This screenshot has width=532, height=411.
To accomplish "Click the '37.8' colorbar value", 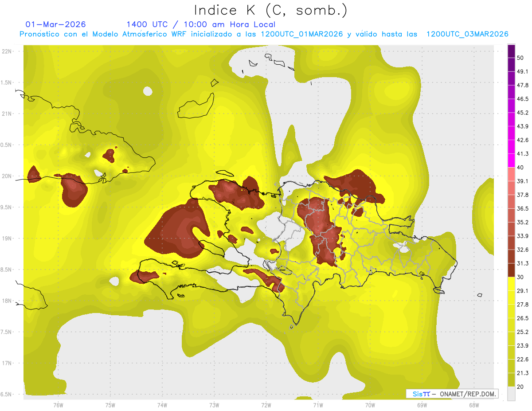I will (x=523, y=195).
